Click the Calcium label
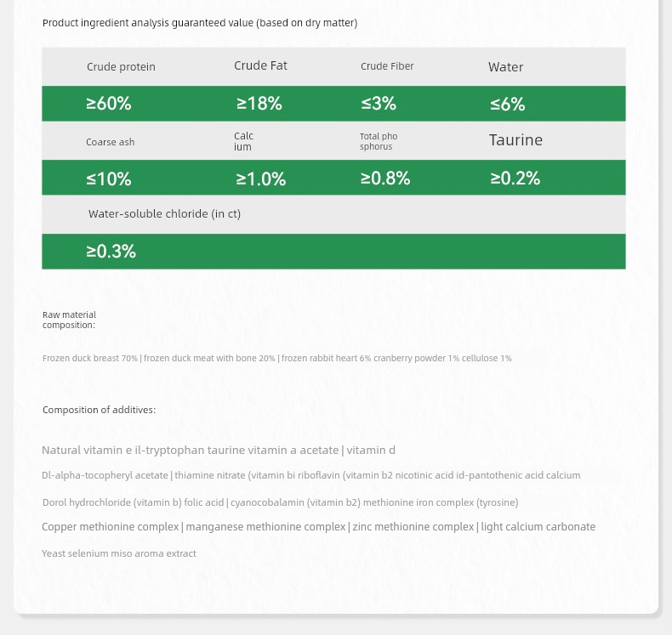This screenshot has height=635, width=672. [243, 141]
